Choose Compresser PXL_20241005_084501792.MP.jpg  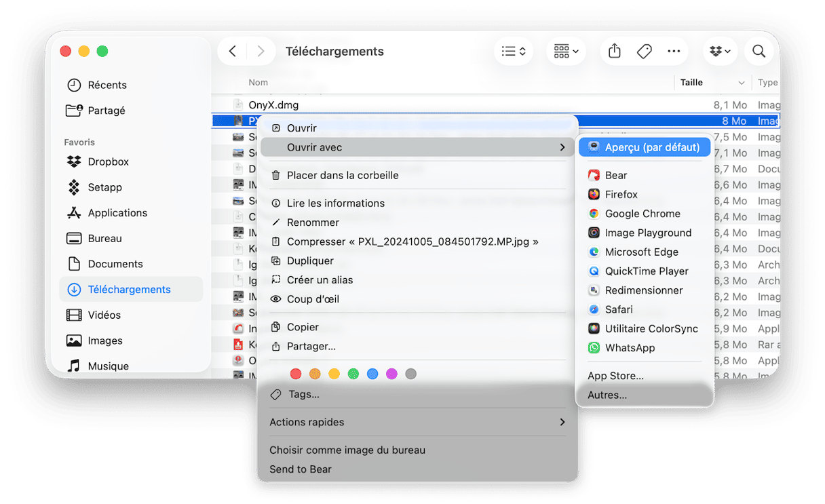tap(417, 241)
